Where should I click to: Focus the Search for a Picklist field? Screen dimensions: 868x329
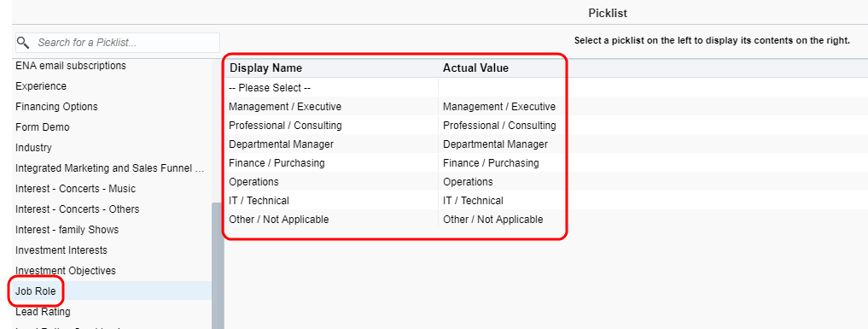[118, 43]
